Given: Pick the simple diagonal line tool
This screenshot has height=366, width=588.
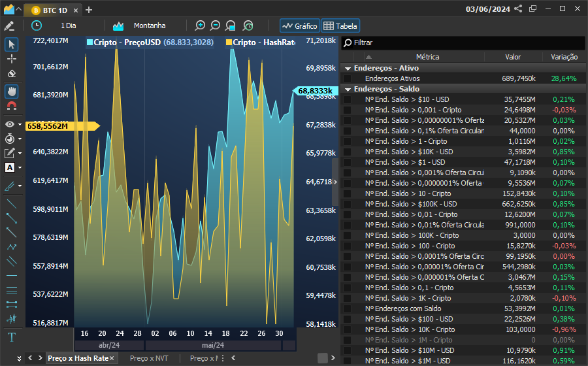Looking at the screenshot, I should pos(12,204).
